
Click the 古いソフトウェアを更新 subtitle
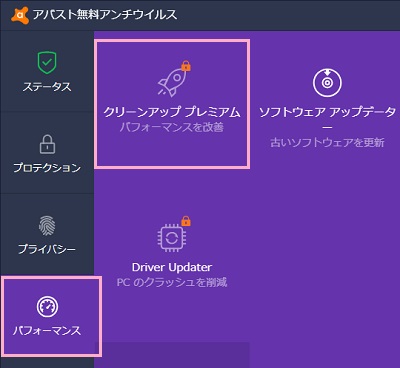click(x=327, y=143)
